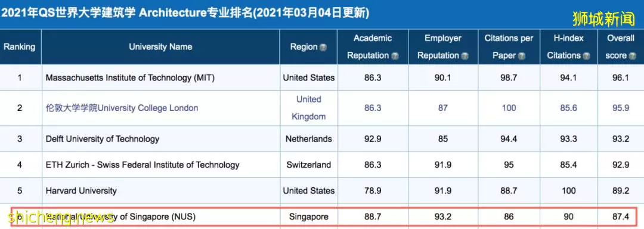Click Harvard's overall score 89.2
644x229 pixels.
[621, 191]
